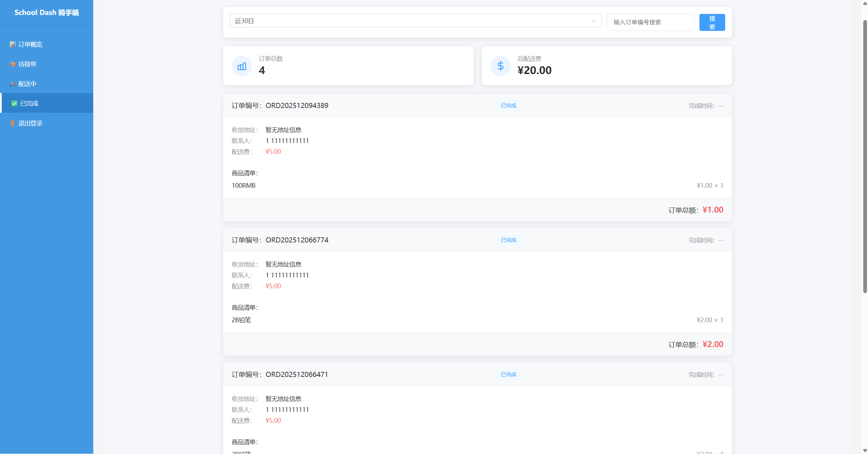Viewport: 868px width, 454px height.
Task: Click the bar chart icon beside 订单总数
Action: tap(242, 66)
